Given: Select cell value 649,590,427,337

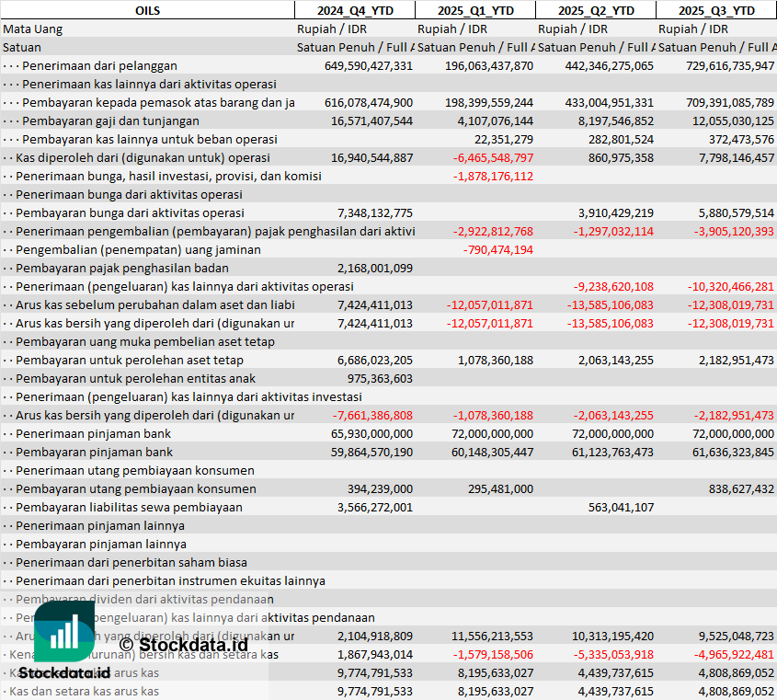Looking at the screenshot, I should (369, 65).
